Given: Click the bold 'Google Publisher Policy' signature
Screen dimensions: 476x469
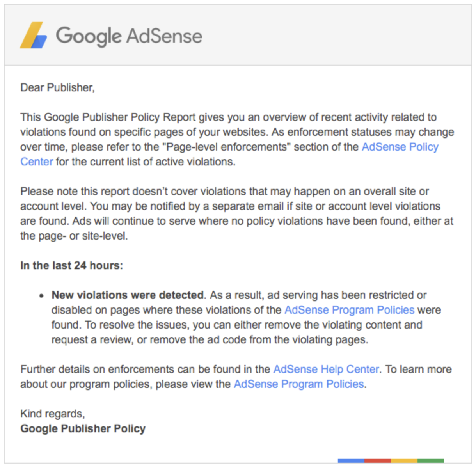Looking at the screenshot, I should 83,428.
